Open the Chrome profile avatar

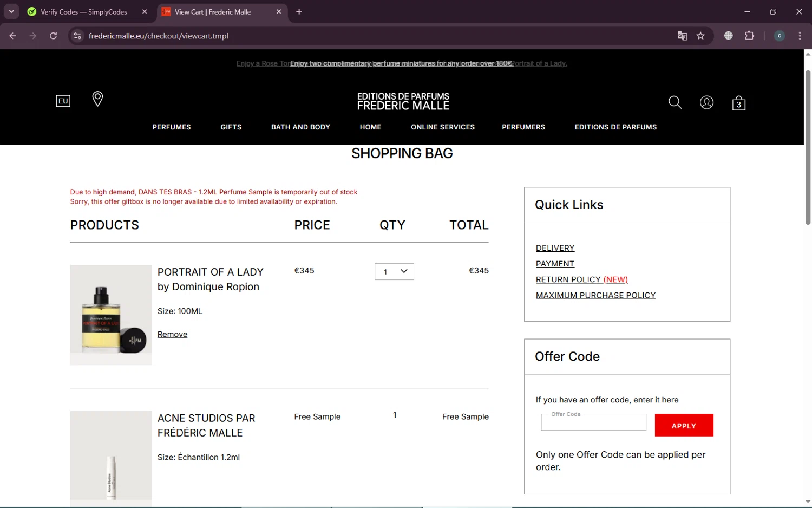coord(779,36)
